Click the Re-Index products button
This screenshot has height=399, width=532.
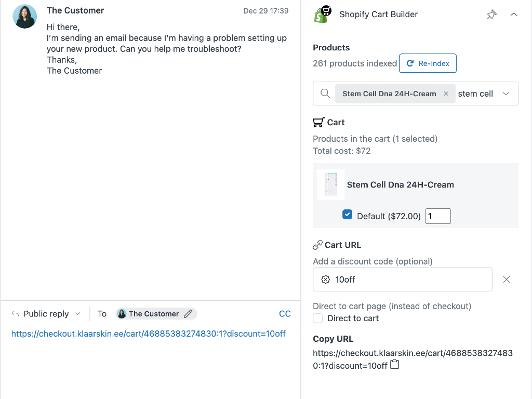click(428, 63)
